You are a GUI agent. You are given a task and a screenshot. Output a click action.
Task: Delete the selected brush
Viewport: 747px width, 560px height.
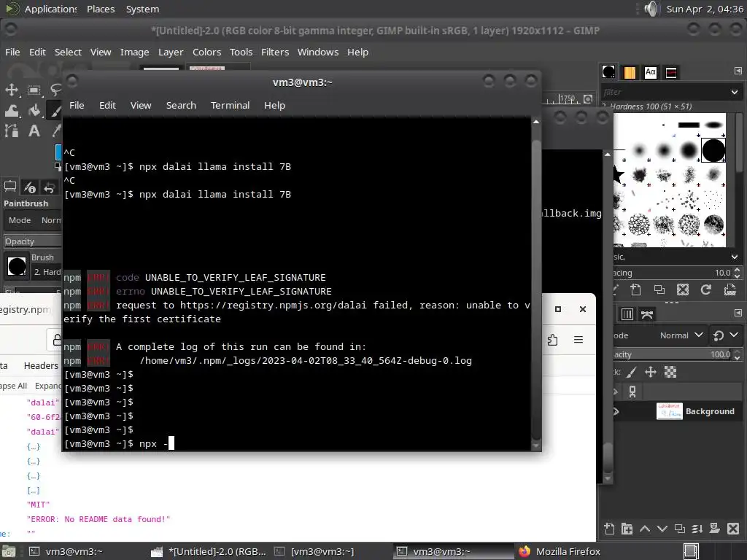tap(683, 289)
